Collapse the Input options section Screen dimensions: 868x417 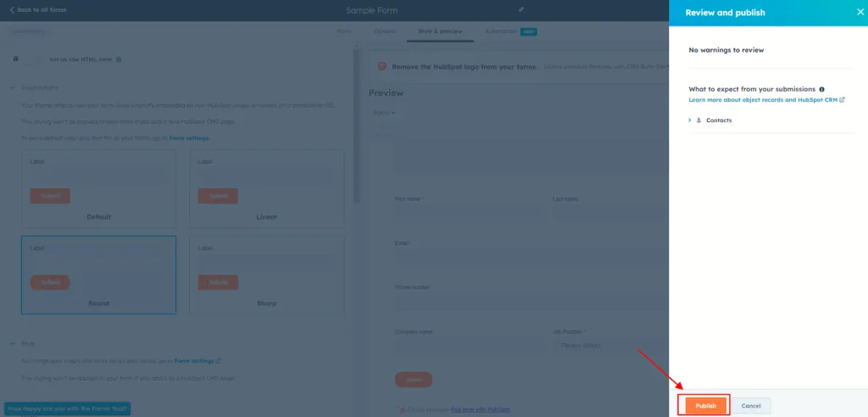[x=13, y=87]
